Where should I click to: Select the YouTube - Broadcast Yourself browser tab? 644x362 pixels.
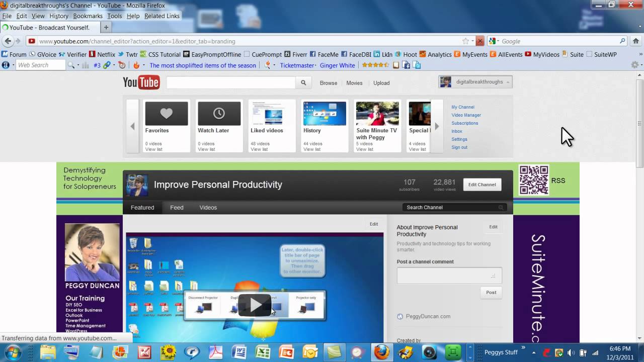pyautogui.click(x=50, y=28)
